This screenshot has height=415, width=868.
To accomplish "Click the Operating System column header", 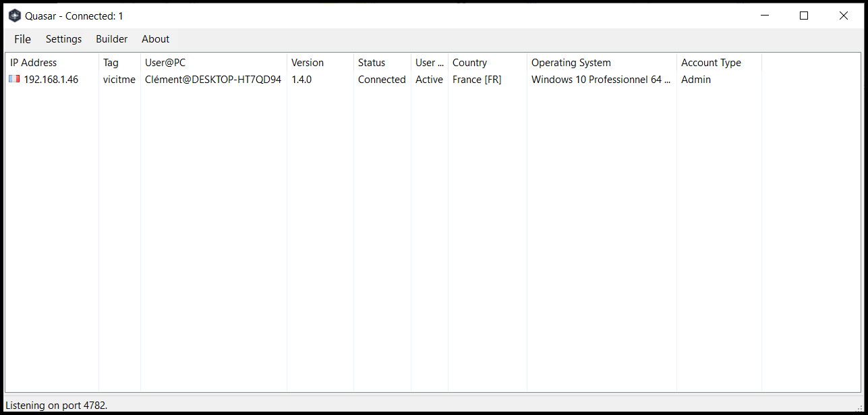I will click(x=571, y=63).
